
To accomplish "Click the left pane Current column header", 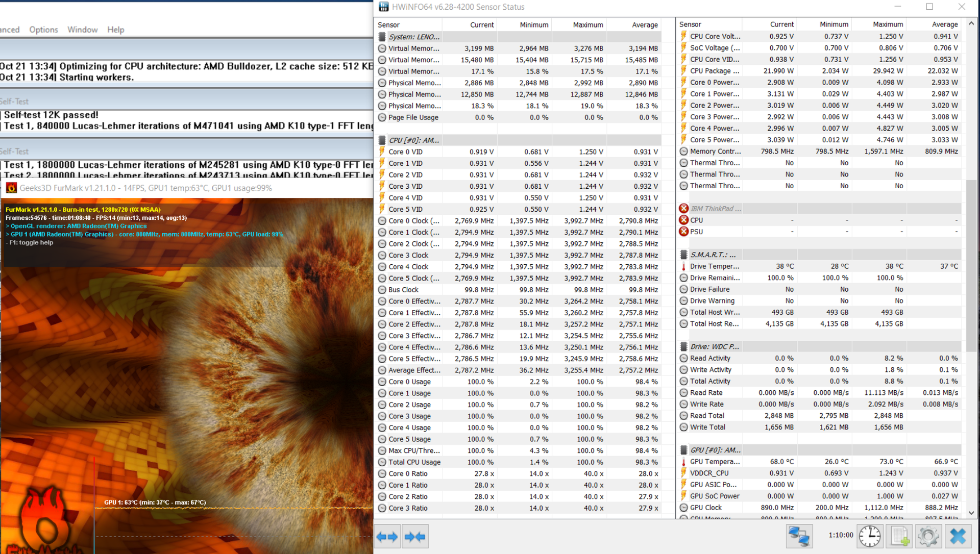I will 470,24.
